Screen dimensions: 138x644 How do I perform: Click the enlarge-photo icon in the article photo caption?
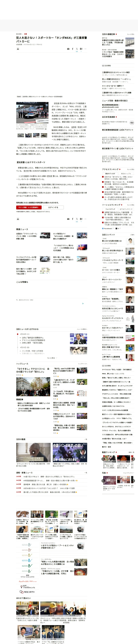(46, 129)
